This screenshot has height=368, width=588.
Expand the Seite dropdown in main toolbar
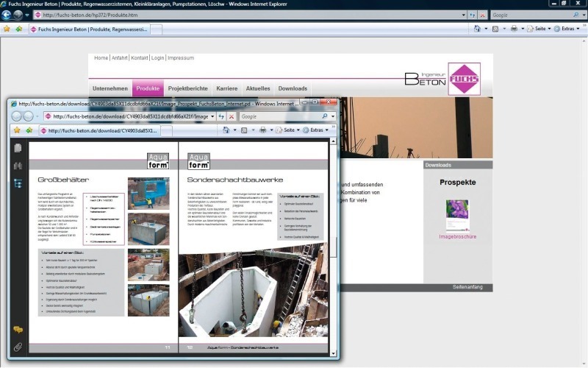[x=542, y=29]
